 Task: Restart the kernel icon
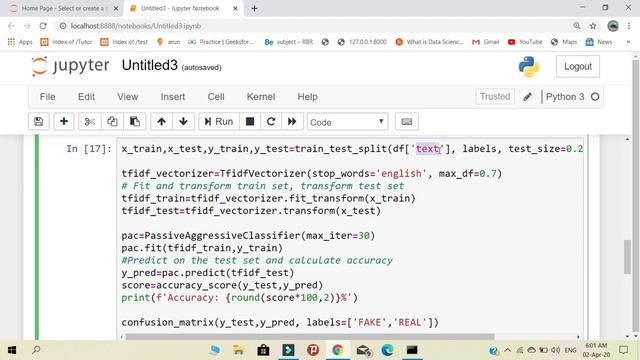click(271, 122)
